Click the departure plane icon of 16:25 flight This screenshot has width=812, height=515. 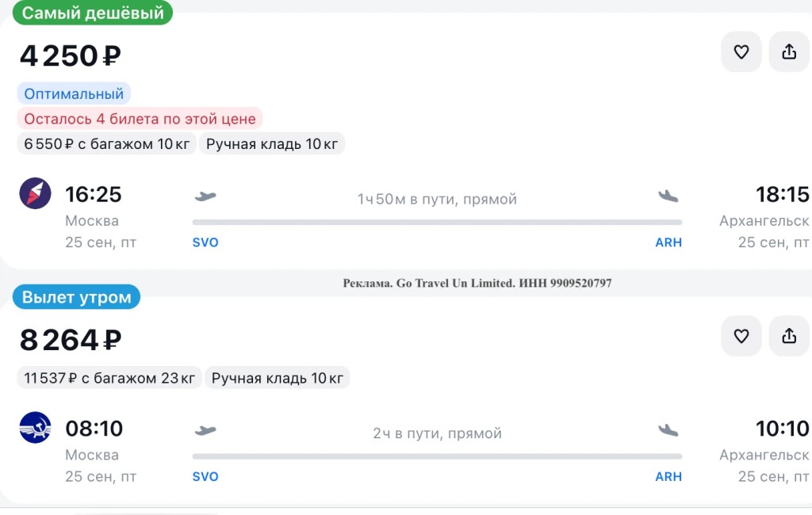205,196
